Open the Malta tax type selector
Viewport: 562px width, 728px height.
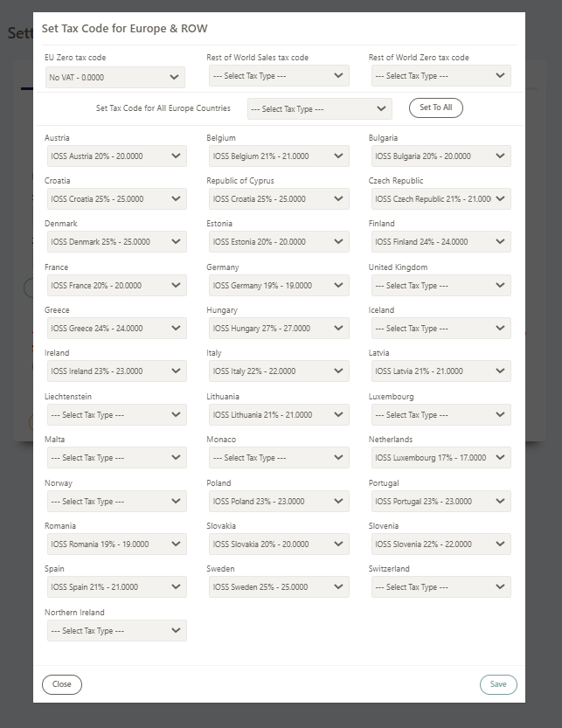point(116,457)
